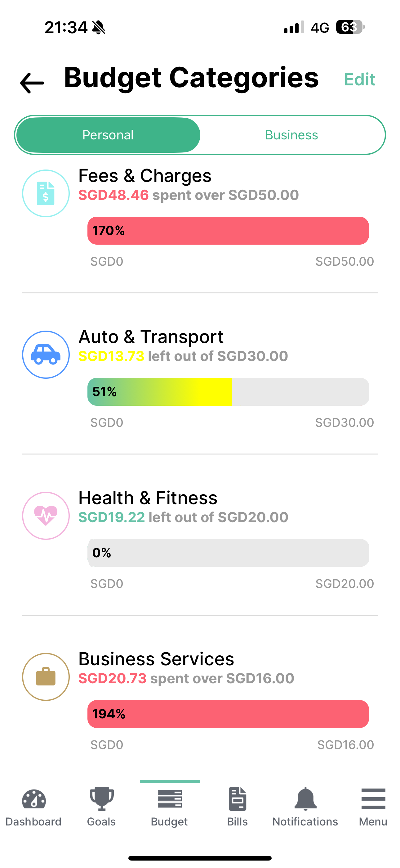Tap the Auto & Transport car icon
Screen dimensions: 400x868
pos(46,355)
